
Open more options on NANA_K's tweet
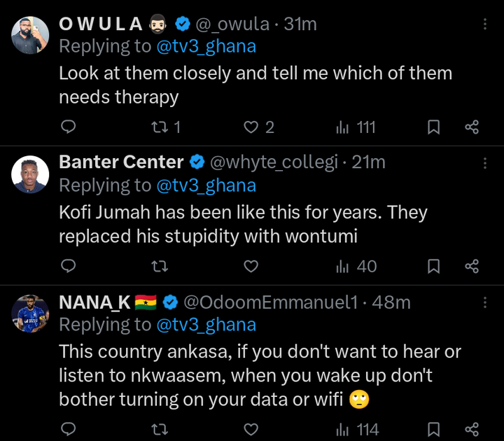[485, 302]
